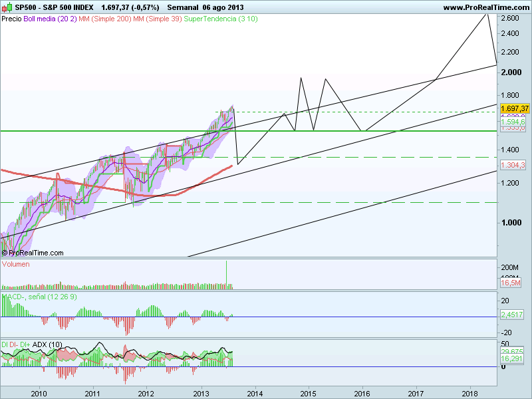Image resolution: width=532 pixels, height=399 pixels.
Task: Click the green 1.594,6 price tag
Action: 513,122
